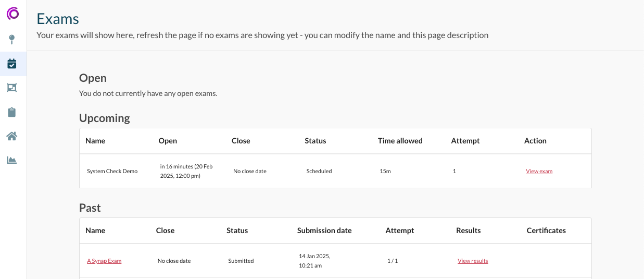The width and height of the screenshot is (644, 279).
Task: Open the area chart analytics icon
Action: point(12,160)
